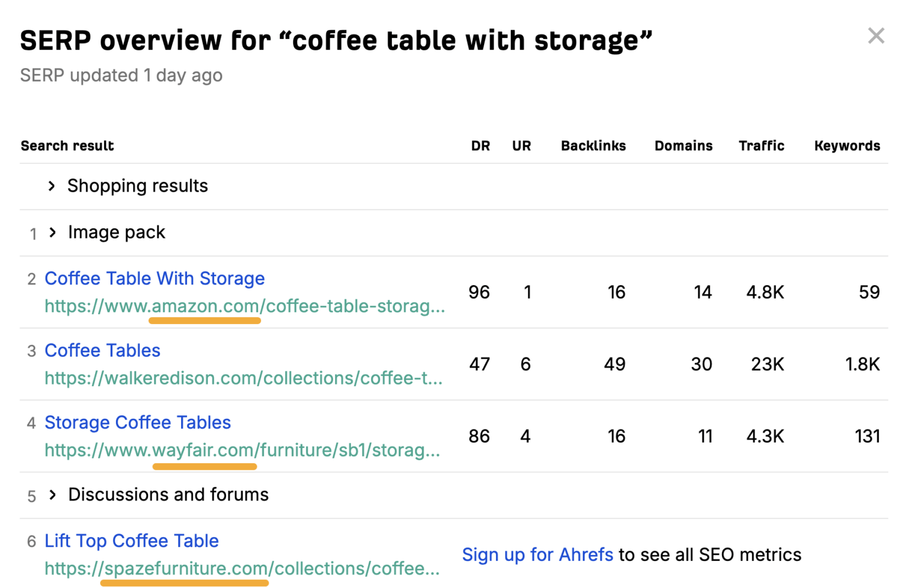Click the UR column header
Image resolution: width=909 pixels, height=588 pixels.
tap(521, 146)
